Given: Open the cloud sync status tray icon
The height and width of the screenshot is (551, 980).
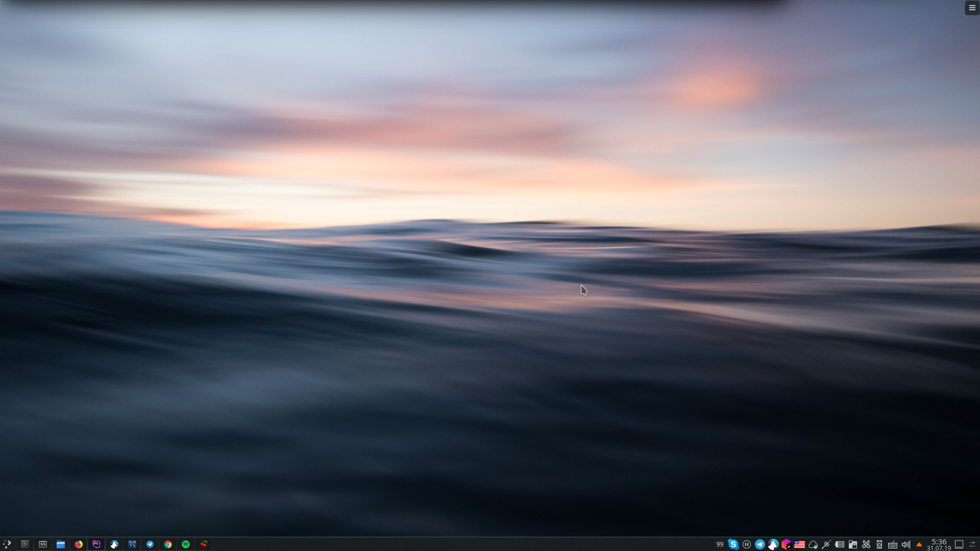Looking at the screenshot, I should point(813,544).
